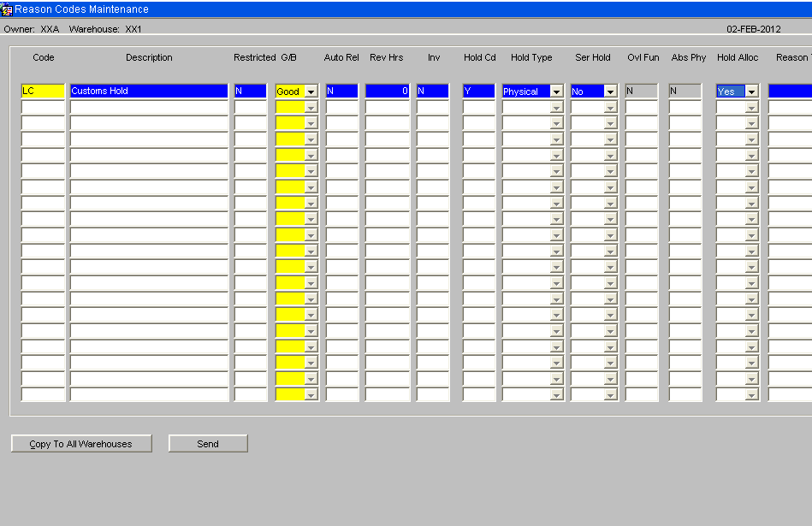Click the Hold Alloc column header
Viewport: 812px width, 526px height.
pyautogui.click(x=738, y=57)
